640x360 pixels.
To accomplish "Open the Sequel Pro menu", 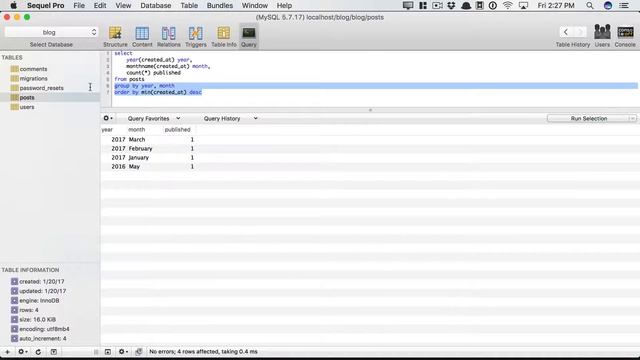I will coord(46,5).
